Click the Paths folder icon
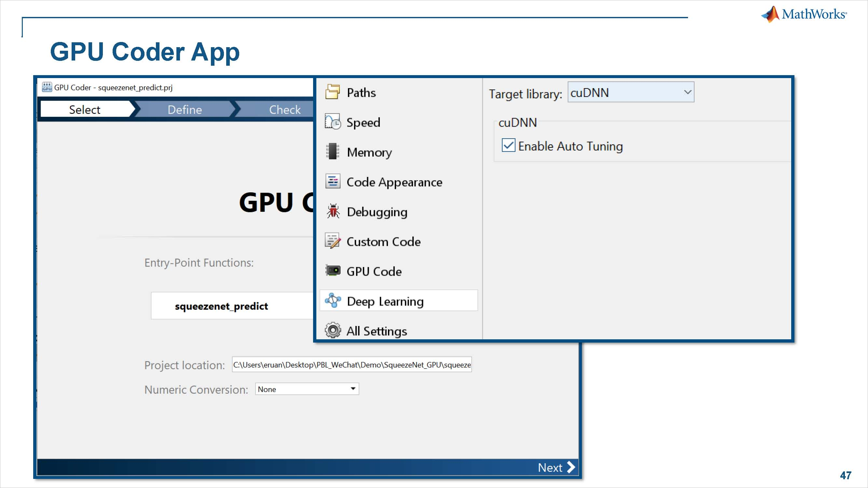Image resolution: width=868 pixels, height=488 pixels. click(x=333, y=92)
